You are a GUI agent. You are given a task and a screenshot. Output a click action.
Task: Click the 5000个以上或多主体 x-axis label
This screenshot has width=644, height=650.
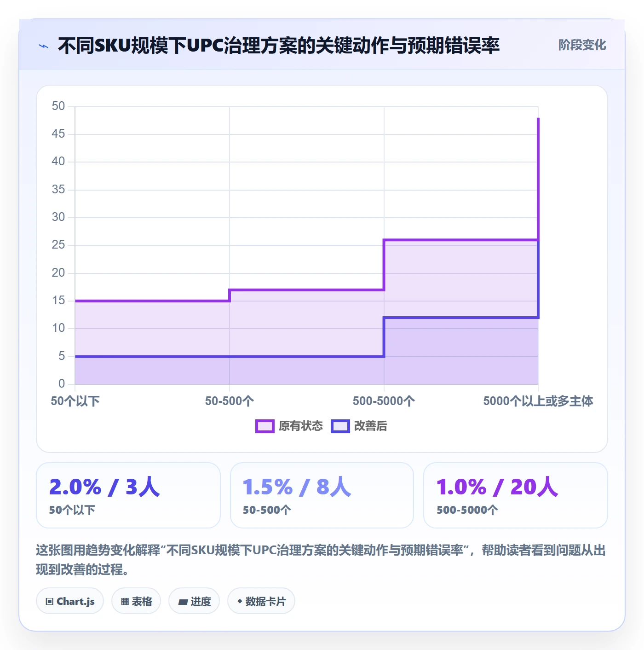(538, 401)
